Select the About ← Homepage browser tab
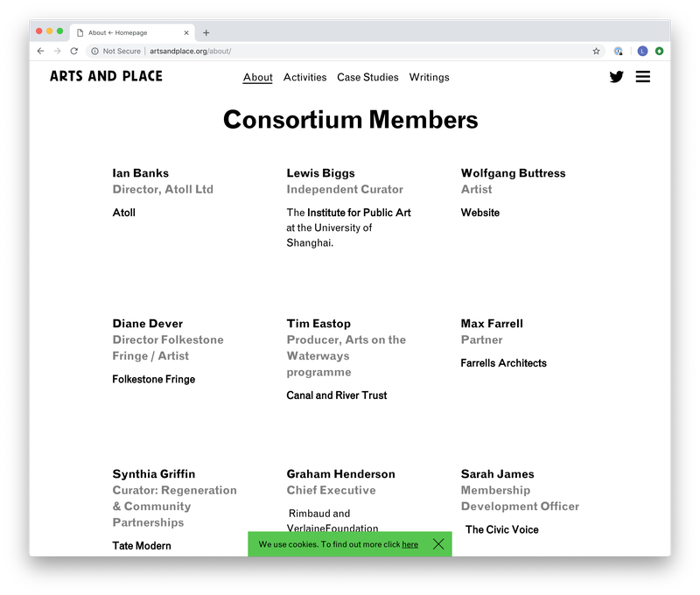Image resolution: width=700 pixels, height=595 pixels. (x=132, y=32)
